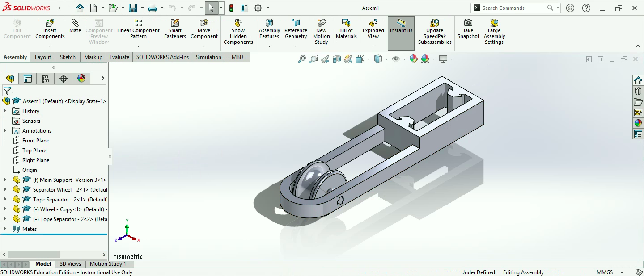The image size is (644, 276).
Task: Switch to ConfigurationManager tab
Action: pos(46,79)
